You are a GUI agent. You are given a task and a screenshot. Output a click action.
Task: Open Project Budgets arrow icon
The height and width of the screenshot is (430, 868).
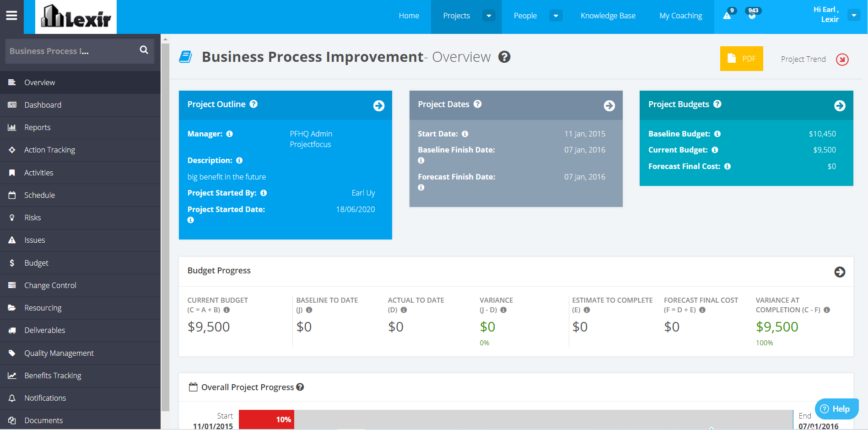[x=840, y=106]
